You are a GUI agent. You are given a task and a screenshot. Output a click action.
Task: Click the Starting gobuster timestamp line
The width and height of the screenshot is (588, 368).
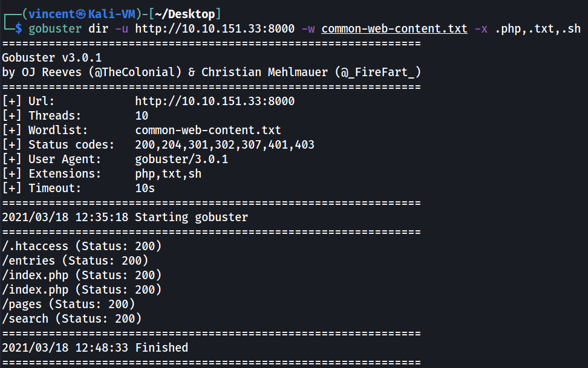tap(125, 217)
